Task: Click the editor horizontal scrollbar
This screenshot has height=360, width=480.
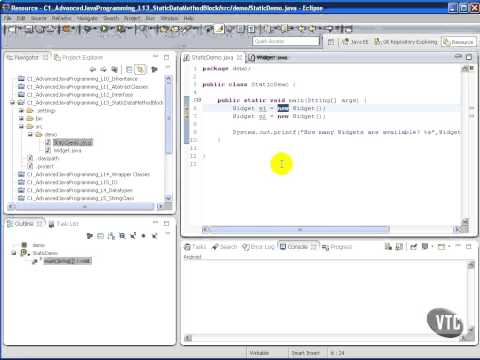Action: 299,229
